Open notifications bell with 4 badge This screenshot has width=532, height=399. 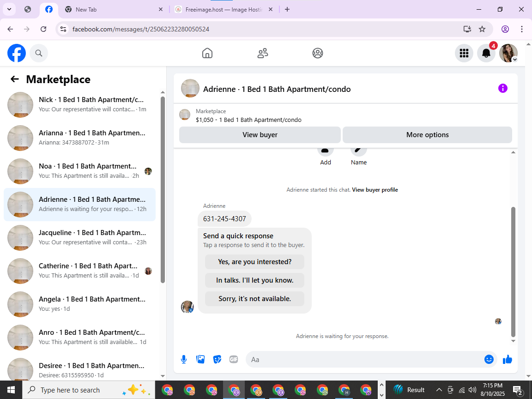pyautogui.click(x=486, y=53)
